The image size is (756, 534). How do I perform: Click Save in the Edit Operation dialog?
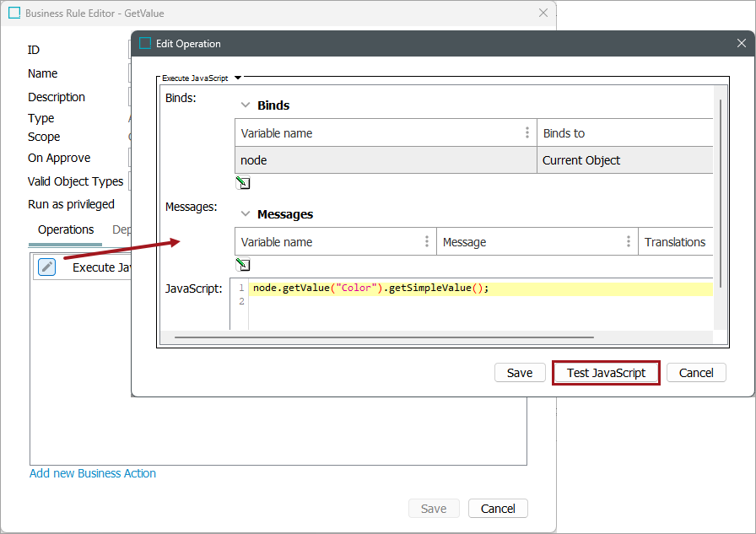[x=520, y=373]
